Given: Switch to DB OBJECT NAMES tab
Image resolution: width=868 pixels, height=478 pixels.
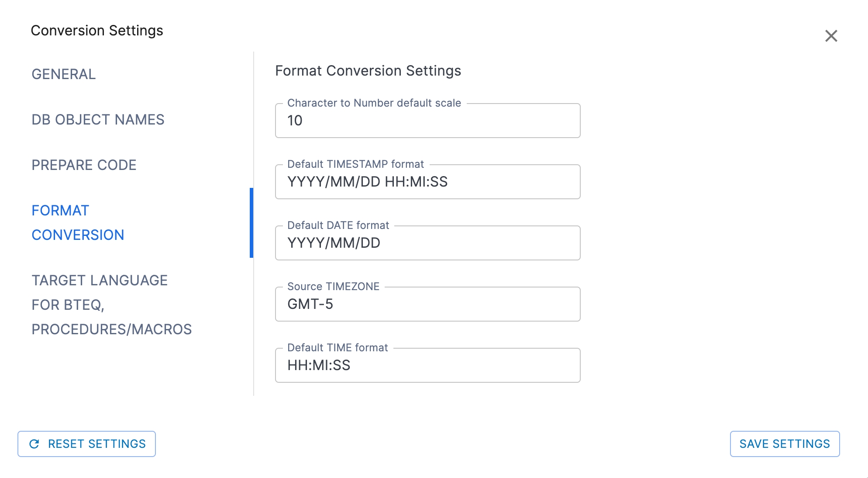Looking at the screenshot, I should (98, 120).
